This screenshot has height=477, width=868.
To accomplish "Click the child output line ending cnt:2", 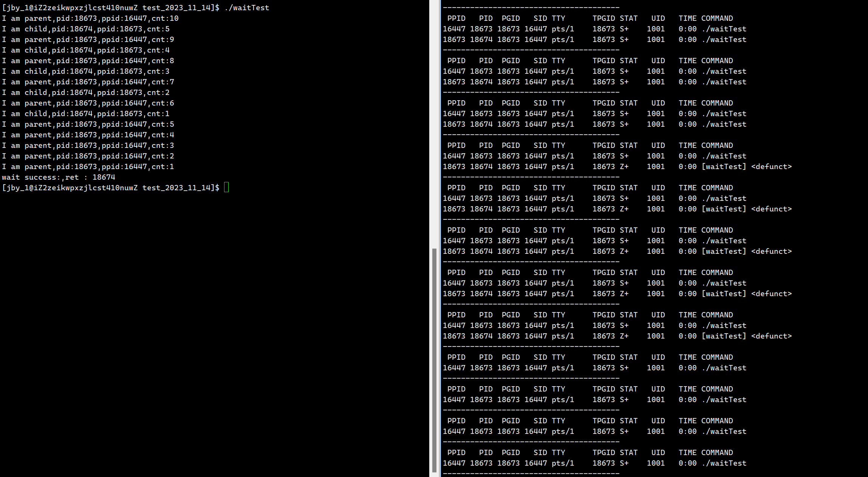I will [x=86, y=92].
